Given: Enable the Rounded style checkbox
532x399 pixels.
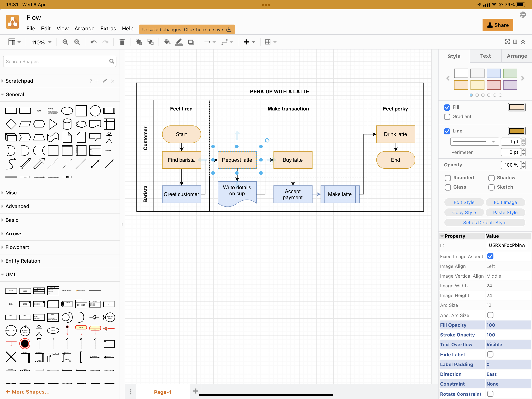Looking at the screenshot, I should click(x=447, y=178).
